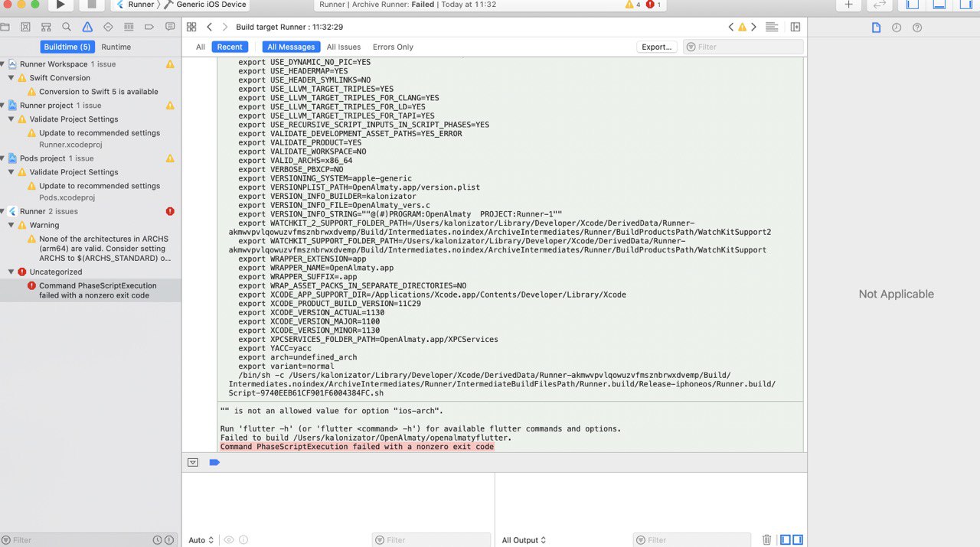Toggle the debug area collapse button
This screenshot has width=980, height=547.
coord(193,462)
